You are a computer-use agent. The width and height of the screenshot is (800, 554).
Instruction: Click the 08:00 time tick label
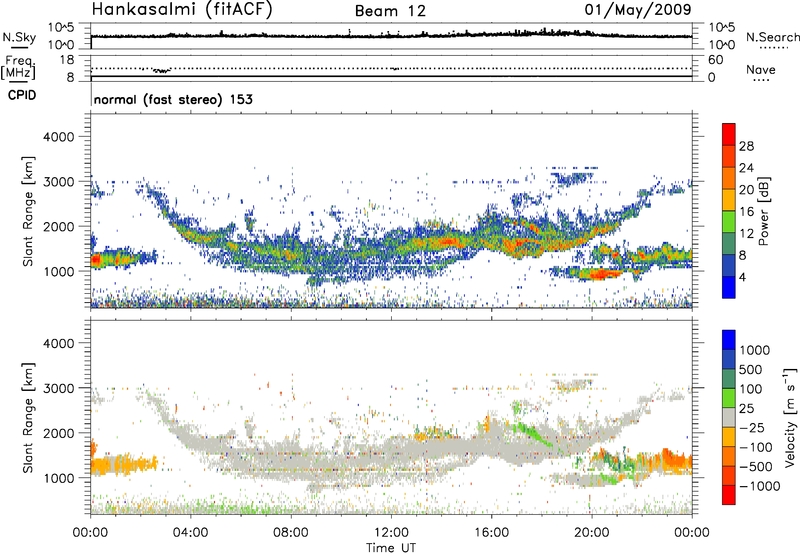291,533
